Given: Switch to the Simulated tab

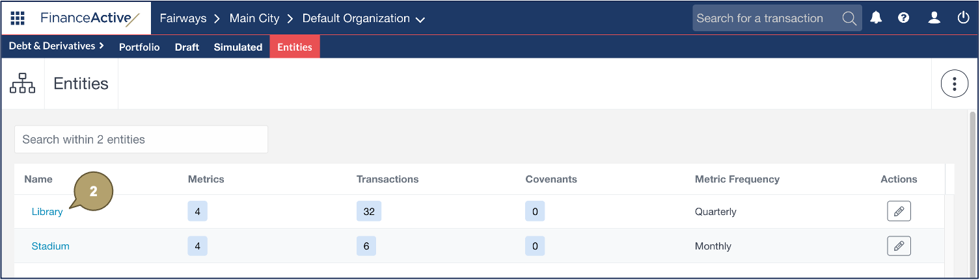Looking at the screenshot, I should pyautogui.click(x=238, y=47).
